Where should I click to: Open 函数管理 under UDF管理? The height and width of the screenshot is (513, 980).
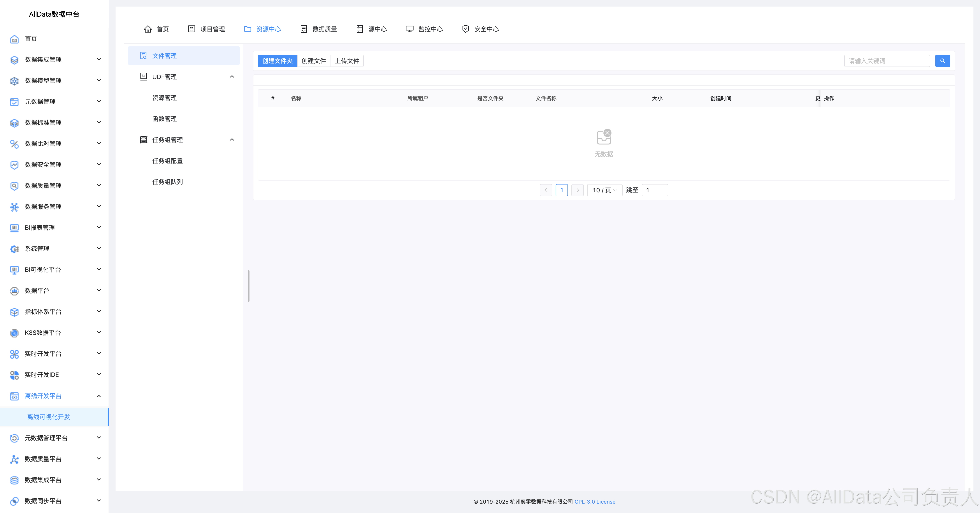(x=164, y=119)
